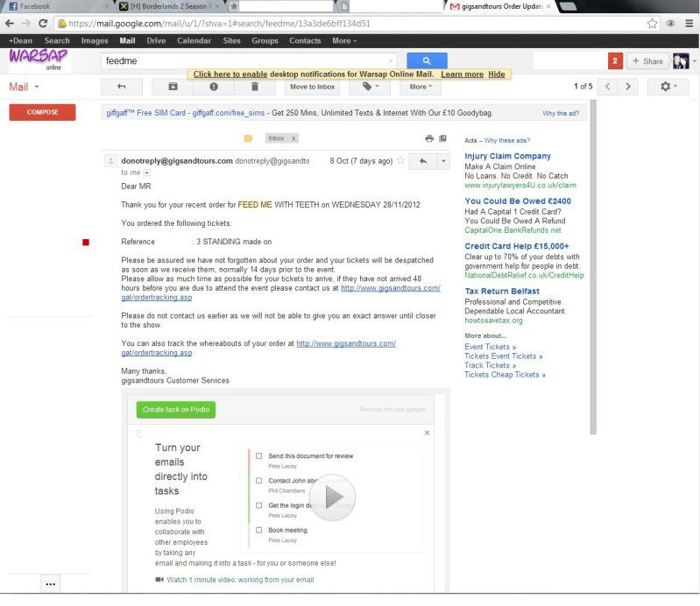Click the Warsap online logo
This screenshot has height=606, width=700.
(x=39, y=60)
